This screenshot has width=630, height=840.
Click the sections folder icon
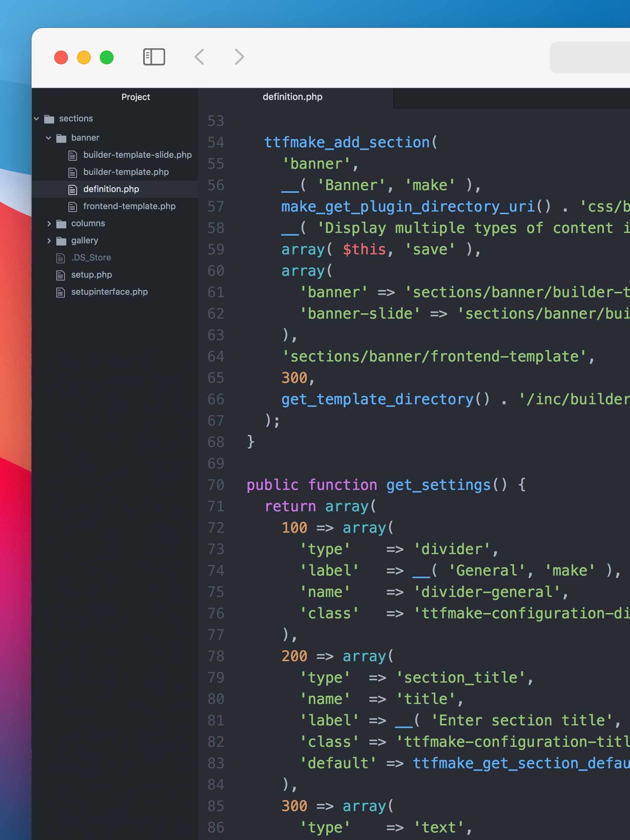(49, 119)
